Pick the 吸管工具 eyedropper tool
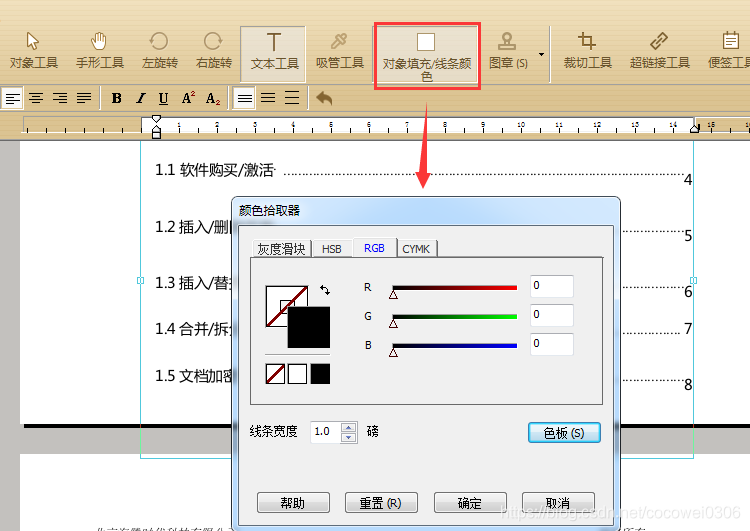Viewport: 750px width, 531px height. [340, 51]
